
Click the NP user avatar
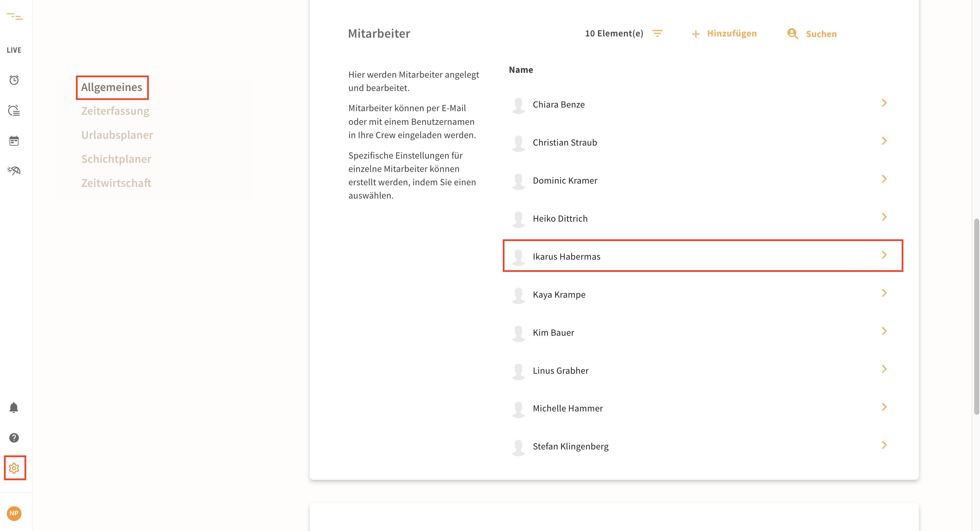pos(14,513)
